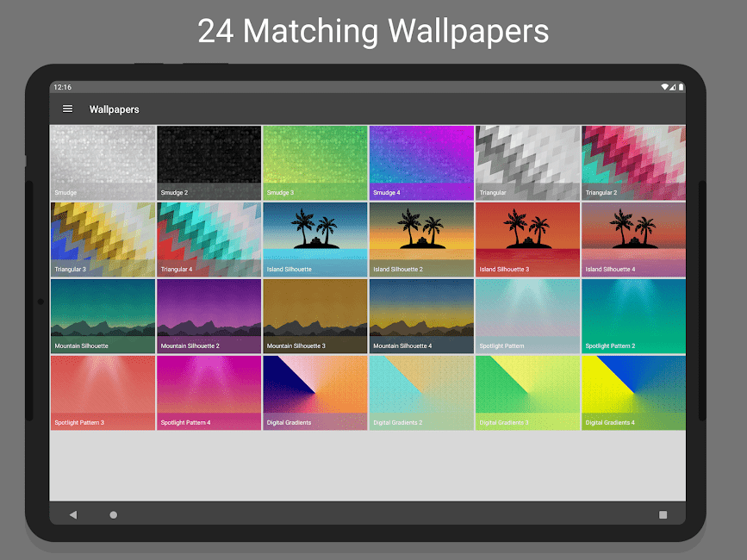Choose the Triangular 3 wallpaper
Image resolution: width=747 pixels, height=560 pixels.
click(x=103, y=240)
